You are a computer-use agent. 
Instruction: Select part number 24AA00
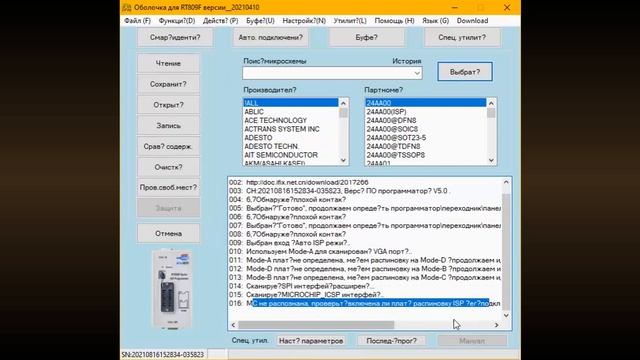point(426,103)
